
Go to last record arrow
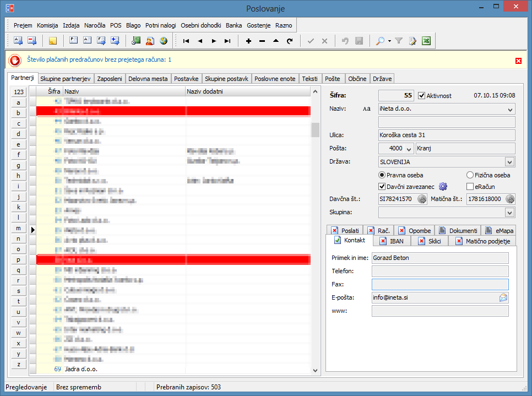pos(227,41)
